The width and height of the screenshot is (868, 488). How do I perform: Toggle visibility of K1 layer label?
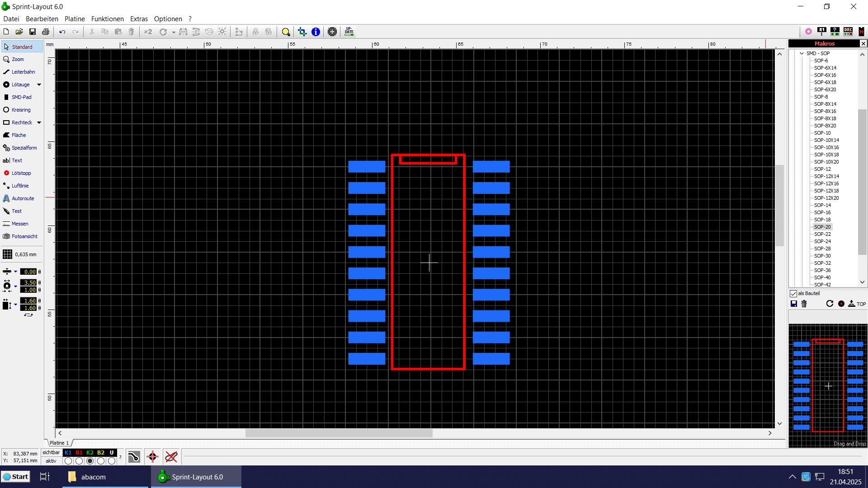tap(68, 452)
